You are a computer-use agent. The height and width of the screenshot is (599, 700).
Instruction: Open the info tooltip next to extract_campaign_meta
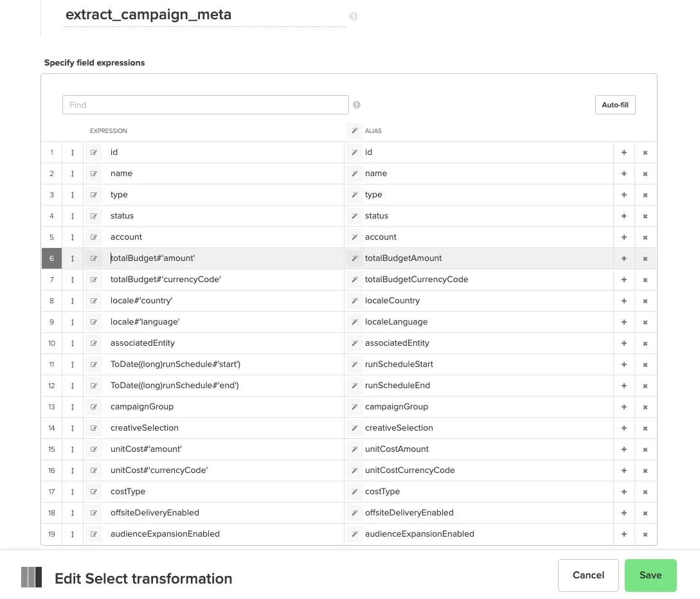(x=354, y=16)
